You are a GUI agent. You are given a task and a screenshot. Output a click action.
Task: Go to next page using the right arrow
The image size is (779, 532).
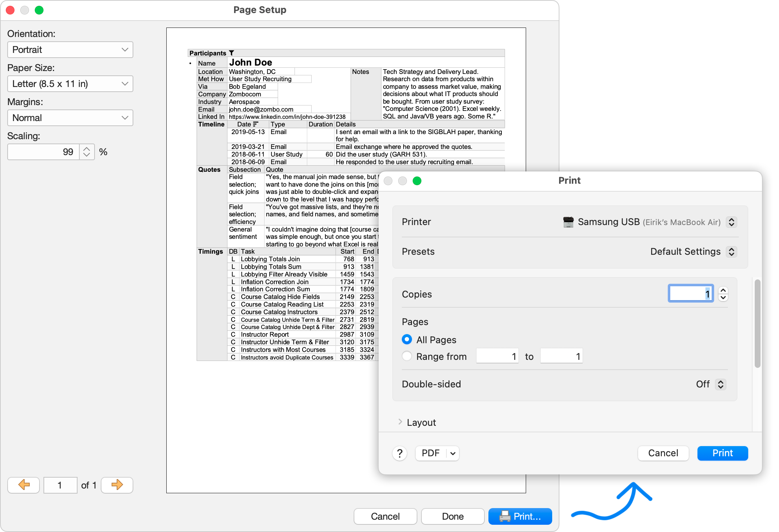117,485
